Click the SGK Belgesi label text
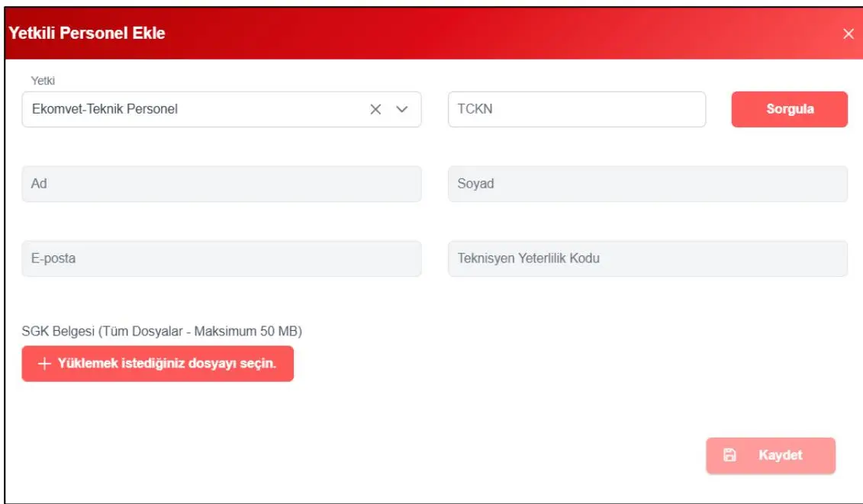Screen dimensions: 863x504 tap(162, 331)
